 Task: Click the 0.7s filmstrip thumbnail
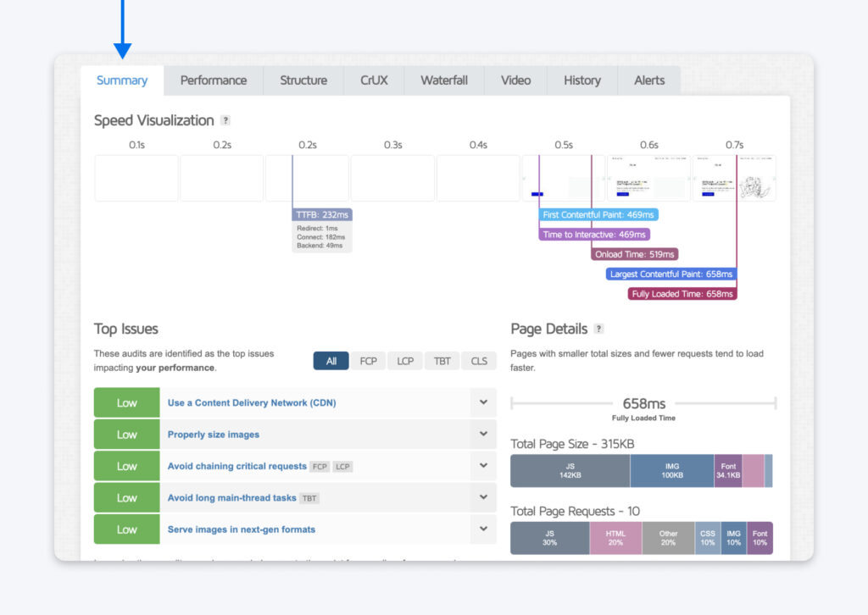coord(734,178)
